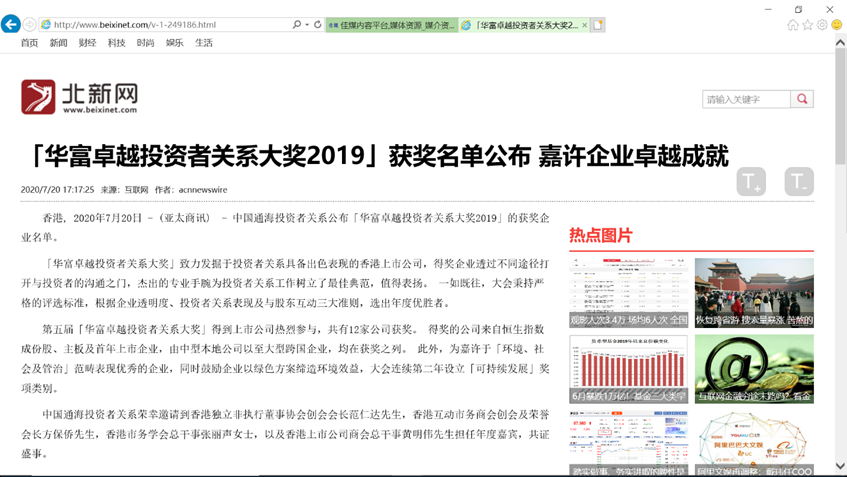This screenshot has width=847, height=477.
Task: Click the 北新网 site logo
Action: 79,97
